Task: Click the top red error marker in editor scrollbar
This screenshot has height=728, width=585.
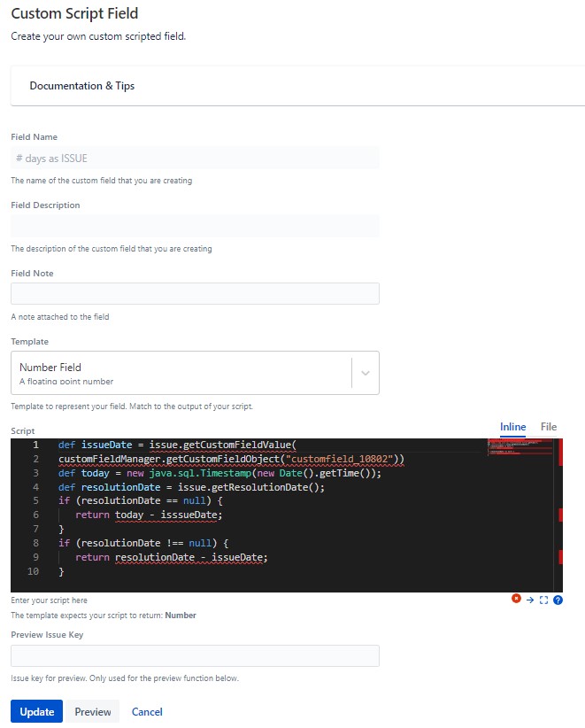Action: click(560, 452)
